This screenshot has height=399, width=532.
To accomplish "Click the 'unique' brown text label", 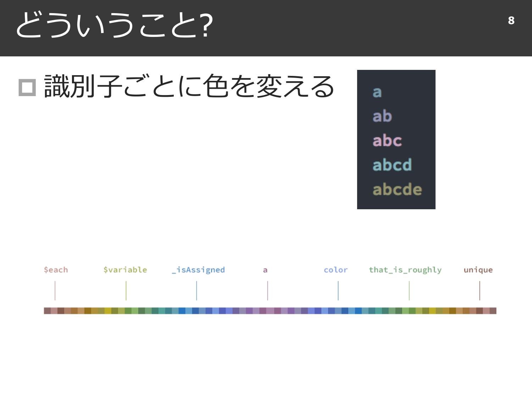I will tap(478, 270).
